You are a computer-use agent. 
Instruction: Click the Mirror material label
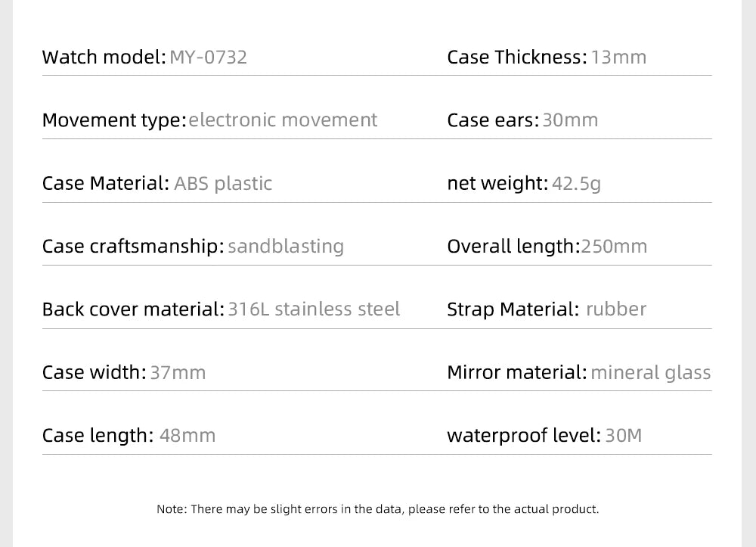coord(516,373)
